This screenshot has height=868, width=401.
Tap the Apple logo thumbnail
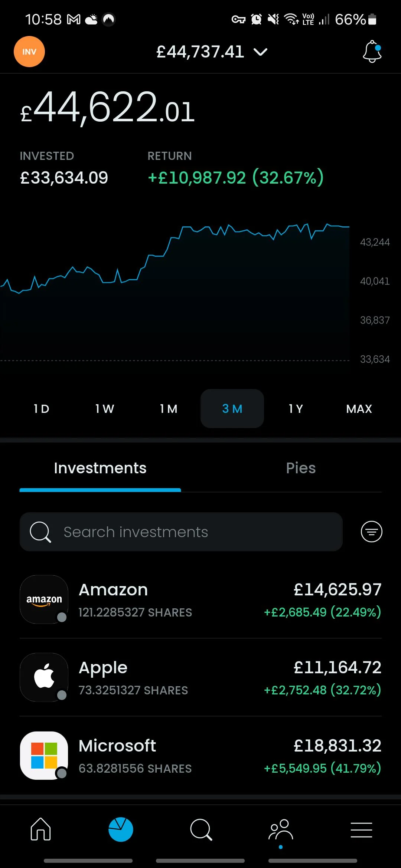point(44,677)
